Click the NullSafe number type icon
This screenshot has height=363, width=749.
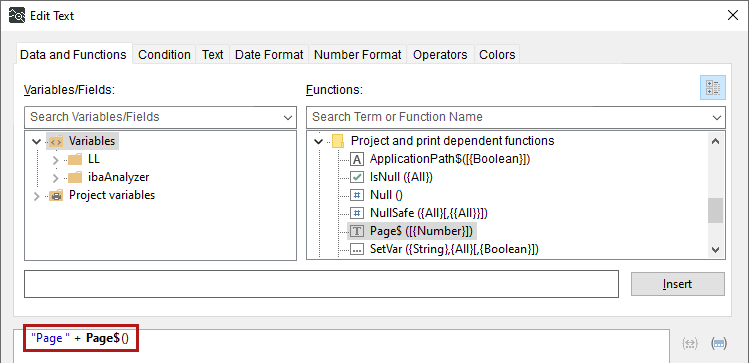point(357,213)
